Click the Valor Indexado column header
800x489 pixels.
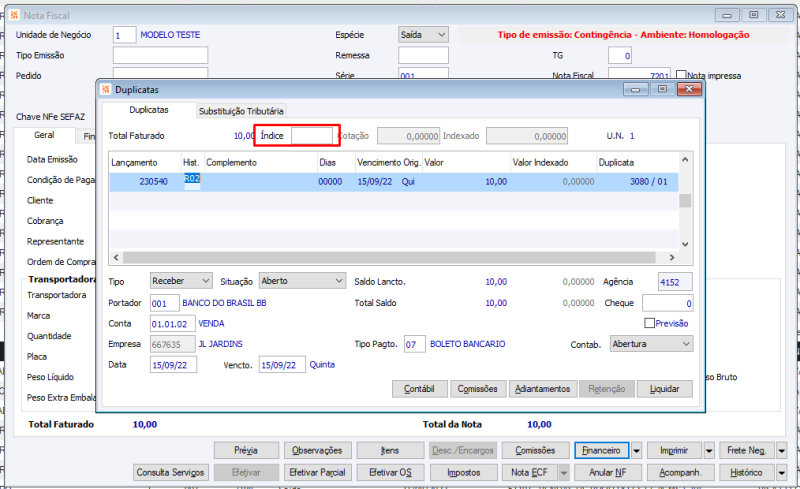554,162
